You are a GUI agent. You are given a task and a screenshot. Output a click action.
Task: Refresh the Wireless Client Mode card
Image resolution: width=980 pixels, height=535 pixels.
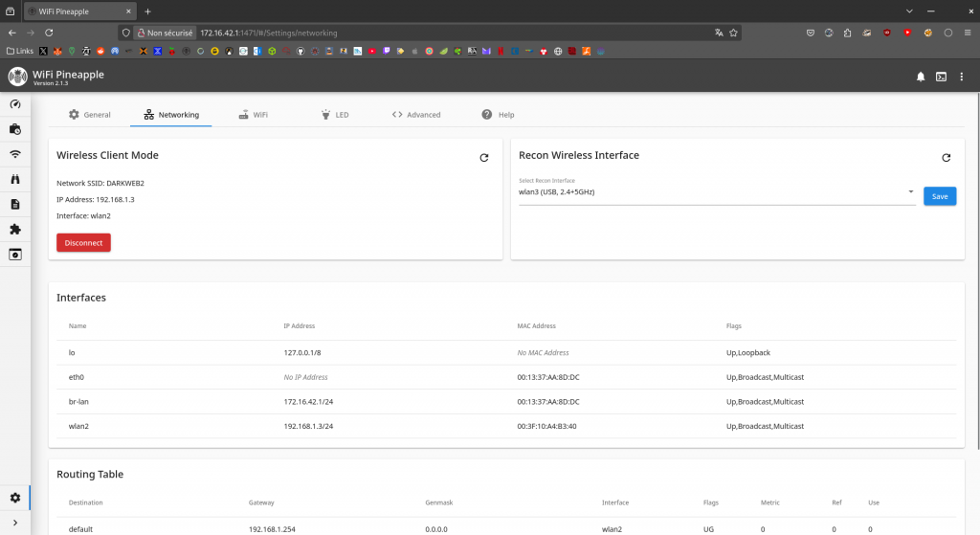(x=483, y=158)
